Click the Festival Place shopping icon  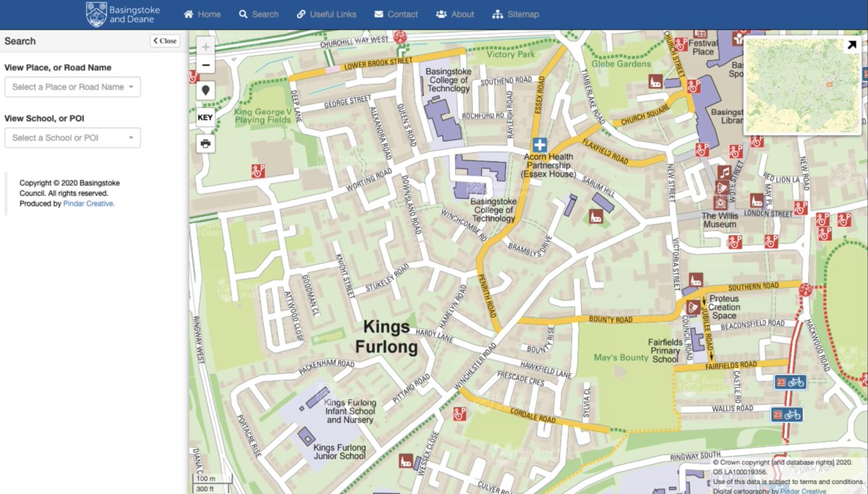click(x=700, y=33)
